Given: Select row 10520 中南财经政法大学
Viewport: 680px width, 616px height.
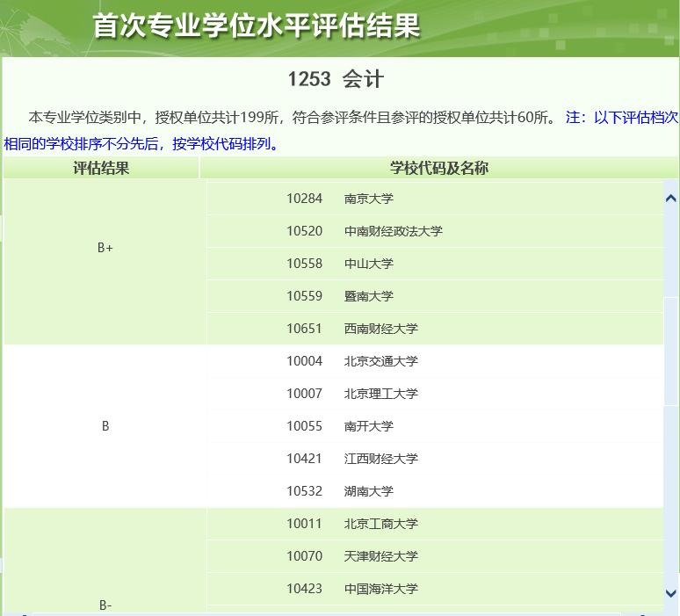Looking at the screenshot, I should (435, 231).
